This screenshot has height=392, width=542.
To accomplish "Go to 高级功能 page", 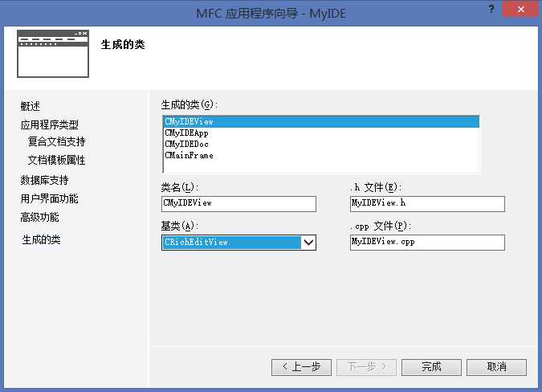I will click(40, 218).
